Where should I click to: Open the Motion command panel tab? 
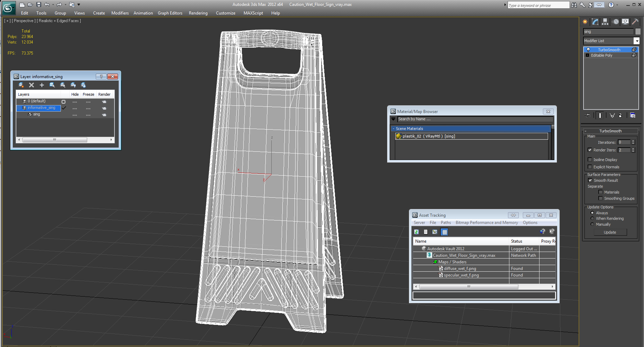616,21
